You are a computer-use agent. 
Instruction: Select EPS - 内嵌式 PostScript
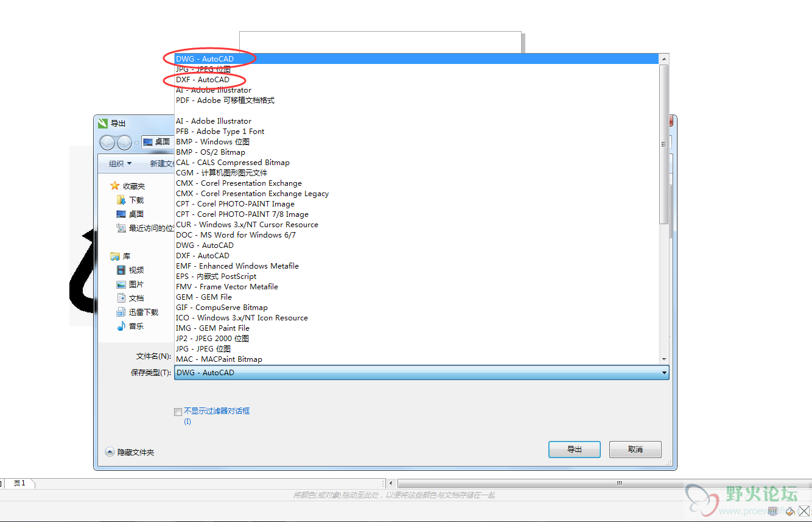(x=416, y=277)
